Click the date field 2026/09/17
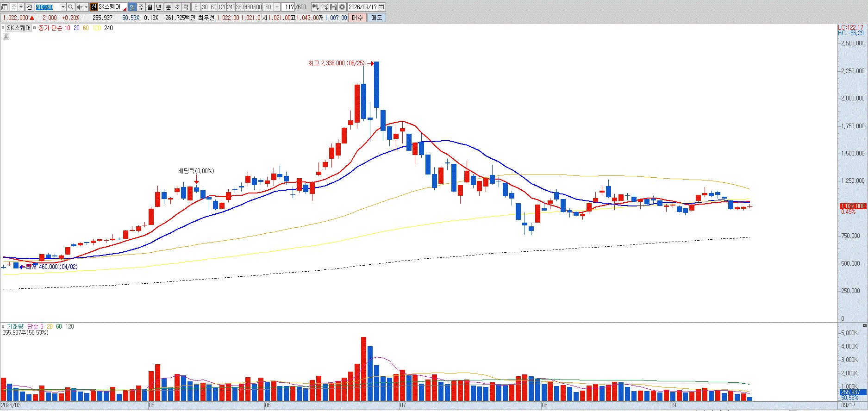Viewport: 868px width, 411px height. 362,7
